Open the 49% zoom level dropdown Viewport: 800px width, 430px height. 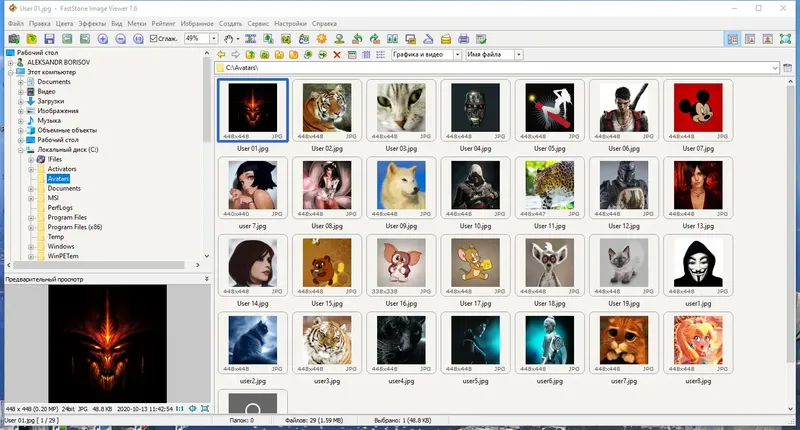[x=214, y=38]
